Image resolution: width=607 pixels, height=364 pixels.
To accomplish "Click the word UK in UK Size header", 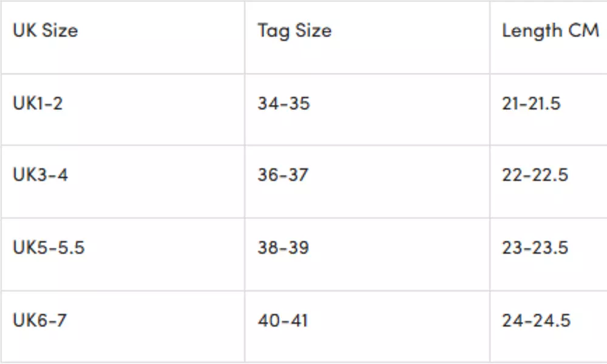I will 24,31.
